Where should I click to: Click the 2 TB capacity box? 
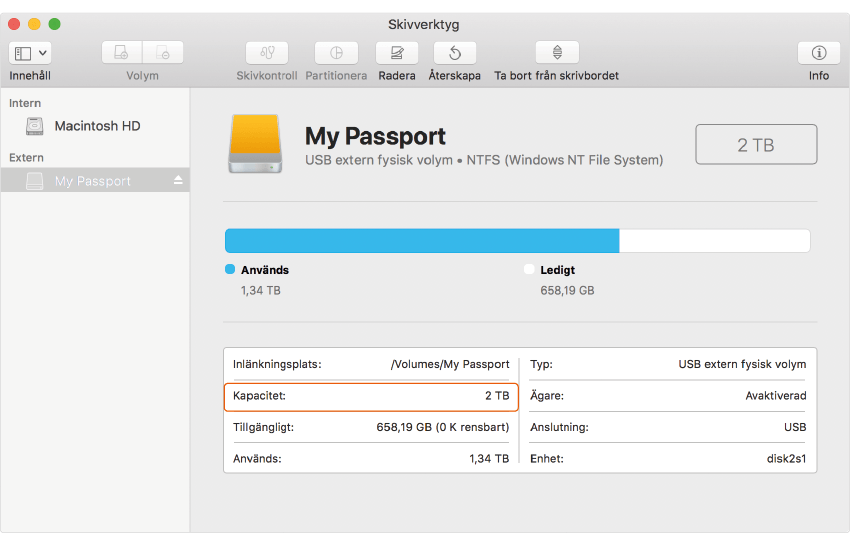756,145
